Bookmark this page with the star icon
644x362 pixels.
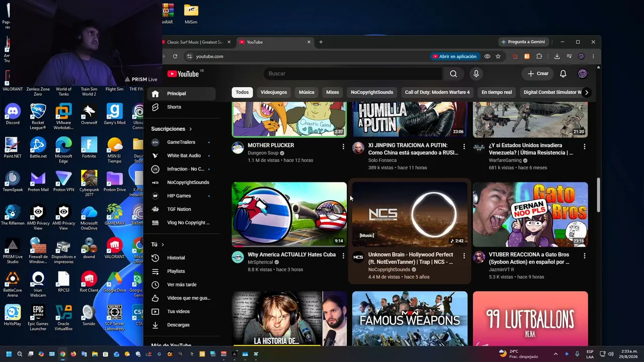pos(498,56)
